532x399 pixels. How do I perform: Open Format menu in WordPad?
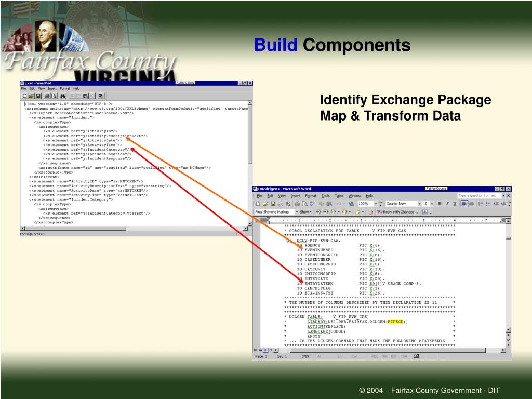pyautogui.click(x=64, y=88)
